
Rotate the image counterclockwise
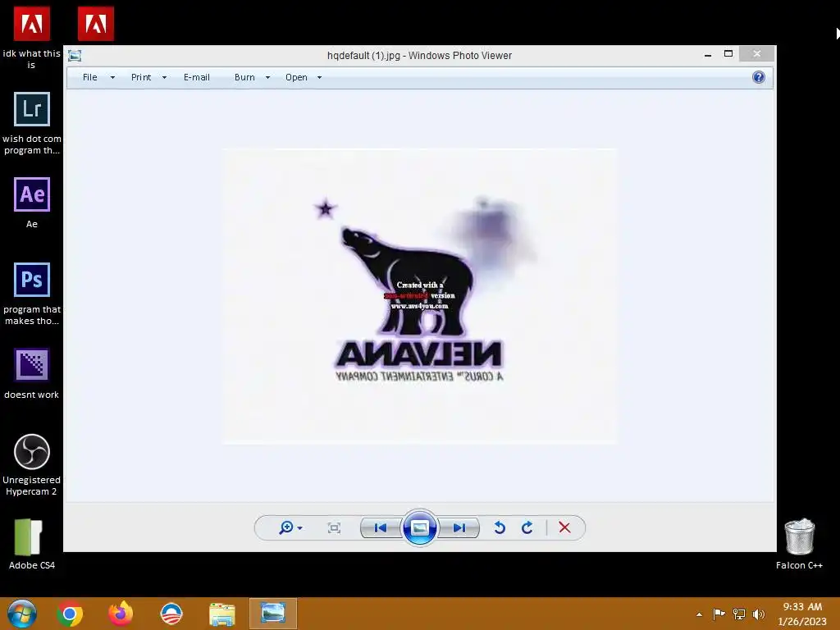pyautogui.click(x=500, y=527)
